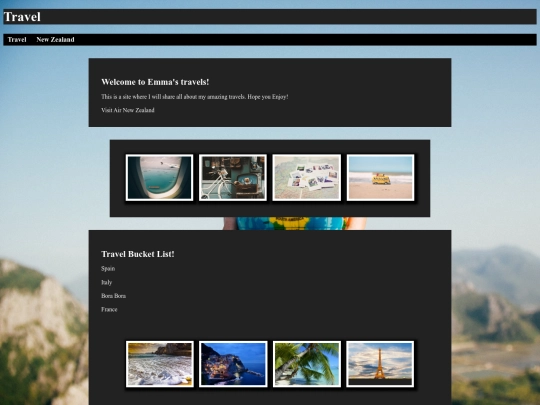Open the palm tree beach thumbnail
The image size is (540, 405).
(307, 364)
